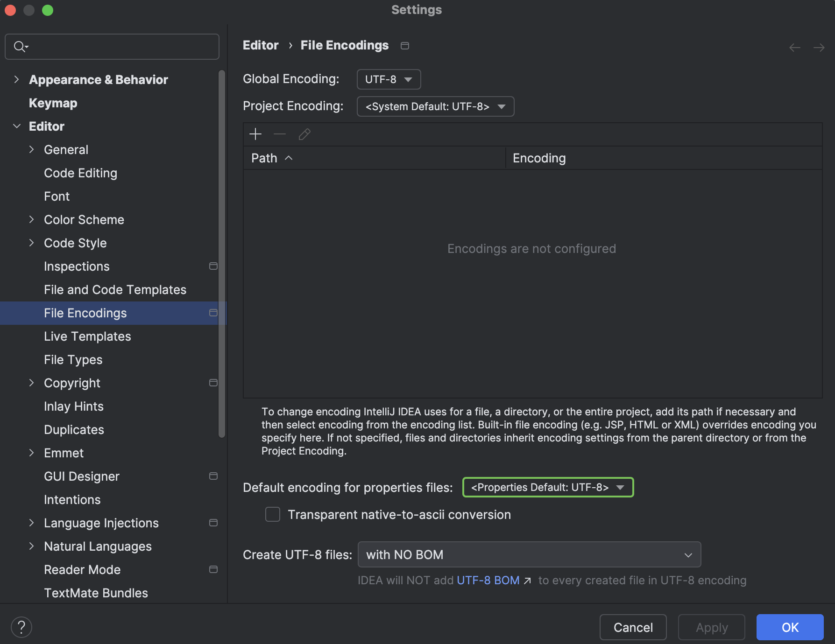The image size is (835, 644).
Task: Remove the selected encoding path
Action: (279, 134)
